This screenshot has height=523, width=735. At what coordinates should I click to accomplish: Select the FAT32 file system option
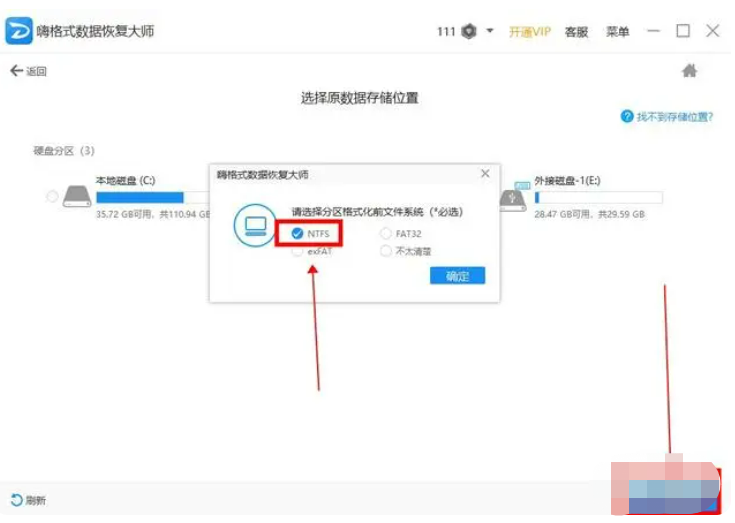(386, 234)
